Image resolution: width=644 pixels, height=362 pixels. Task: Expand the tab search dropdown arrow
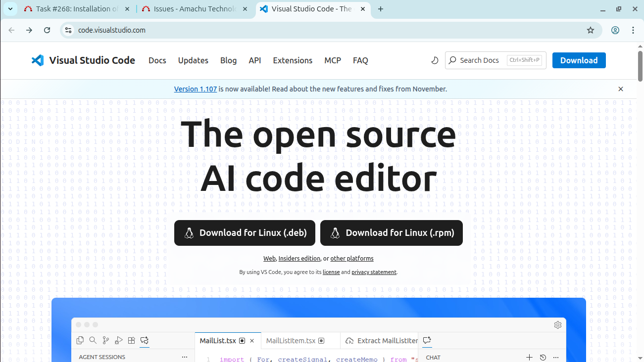pyautogui.click(x=10, y=9)
